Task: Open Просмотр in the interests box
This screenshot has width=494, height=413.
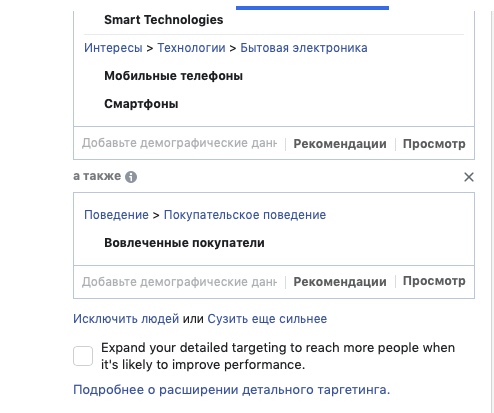Action: tap(434, 144)
